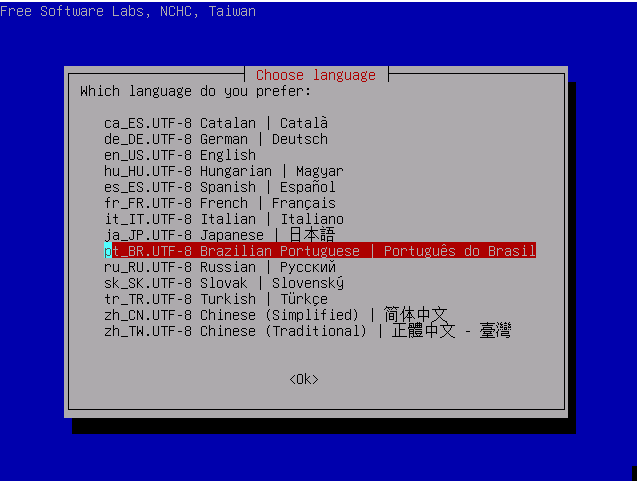Image resolution: width=637 pixels, height=481 pixels.
Task: Select tr_TR.UTF-8 Turkish entry
Action: [x=216, y=299]
